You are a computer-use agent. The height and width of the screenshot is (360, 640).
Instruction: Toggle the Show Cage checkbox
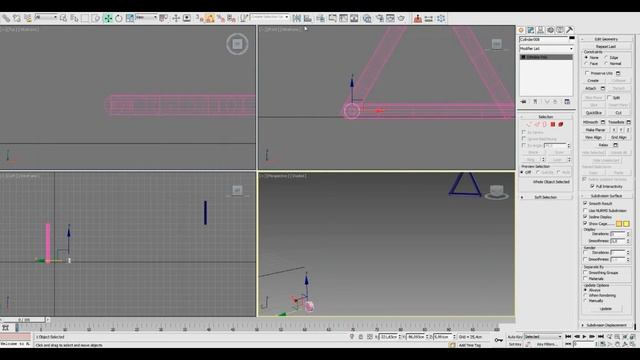click(585, 224)
